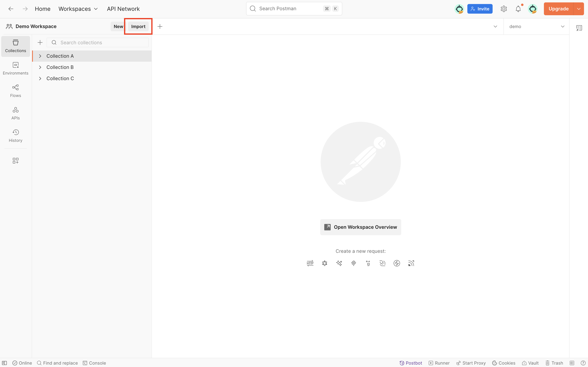Open Collections sidebar tab
The image size is (588, 367).
point(16,46)
